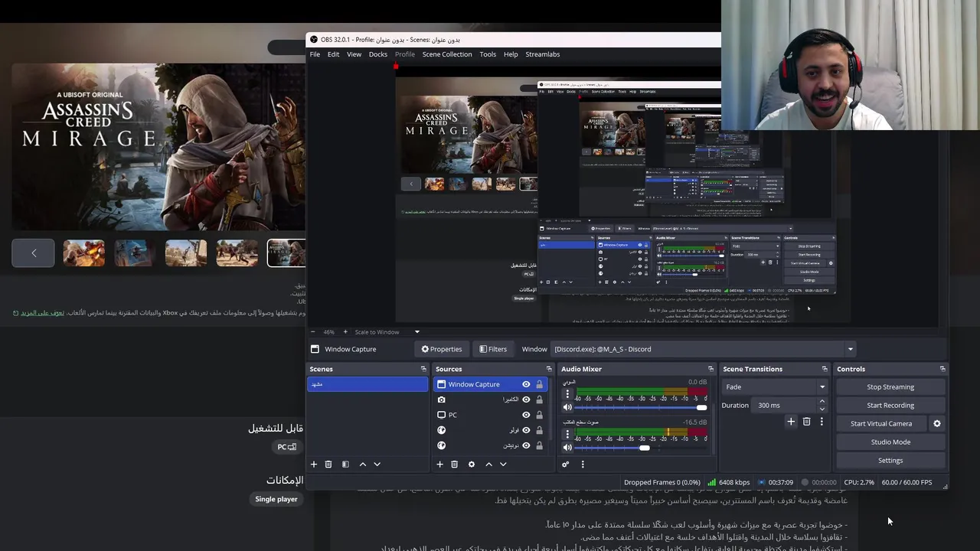Decrease transition Duration with down arrow
Screen dimensions: 980x551
click(x=822, y=409)
